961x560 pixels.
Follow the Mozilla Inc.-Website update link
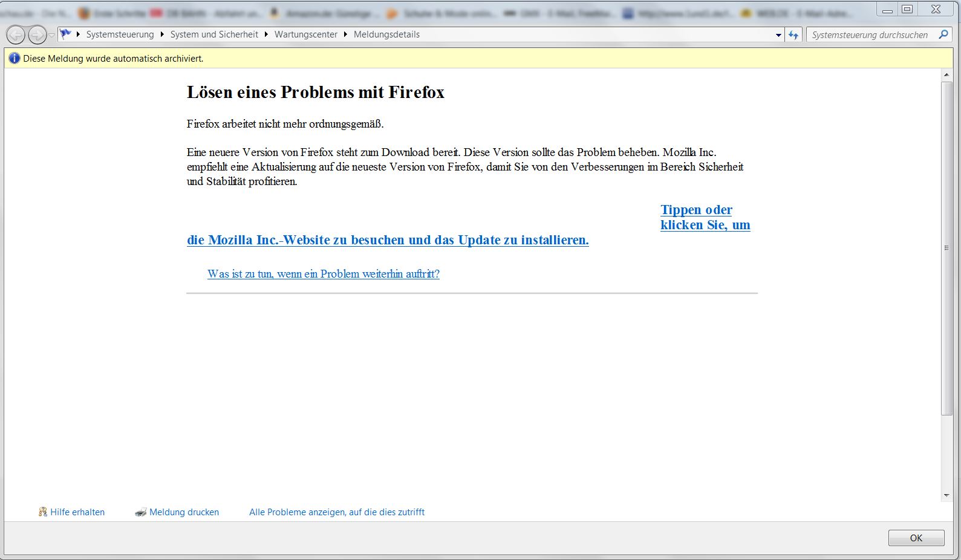388,240
